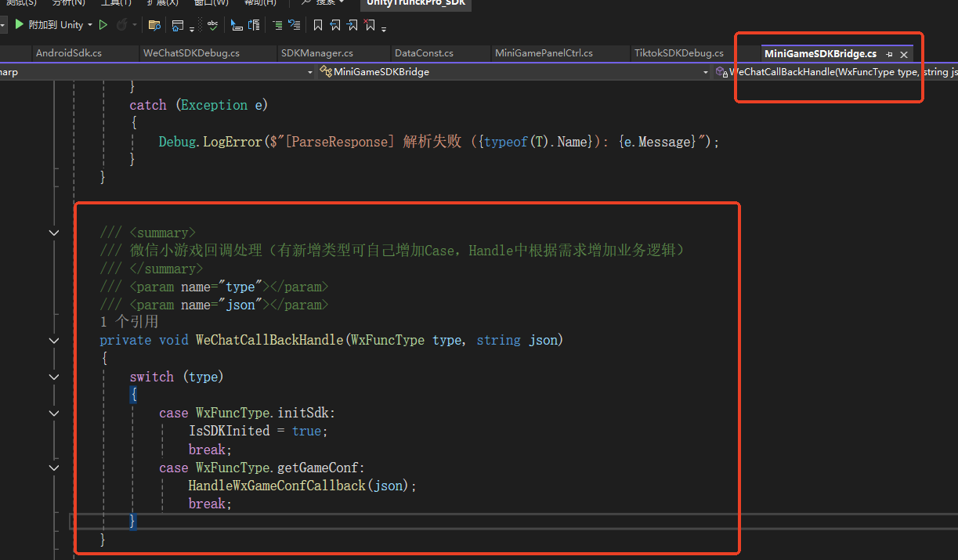Open the Attach to Unity dropdown arrow

90,25
